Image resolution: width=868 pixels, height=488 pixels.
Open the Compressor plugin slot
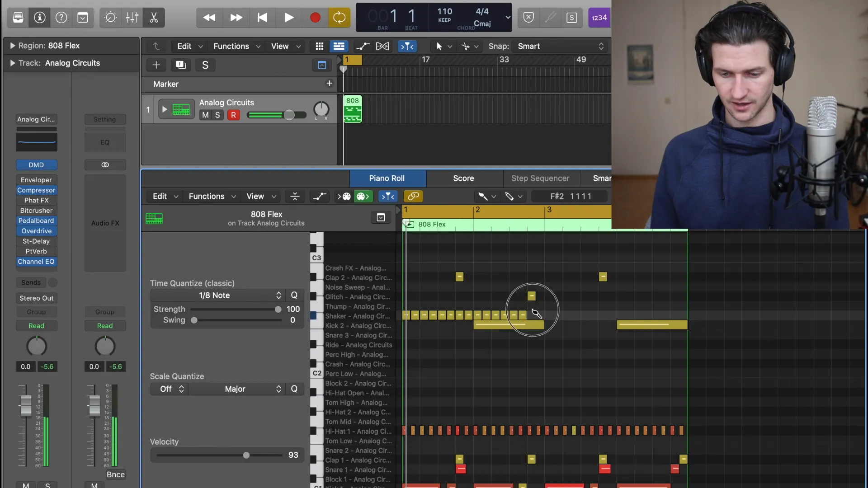click(36, 190)
